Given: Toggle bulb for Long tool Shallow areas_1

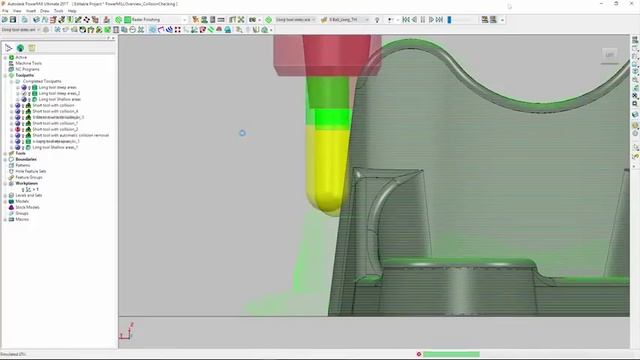Looking at the screenshot, I should tap(18, 147).
